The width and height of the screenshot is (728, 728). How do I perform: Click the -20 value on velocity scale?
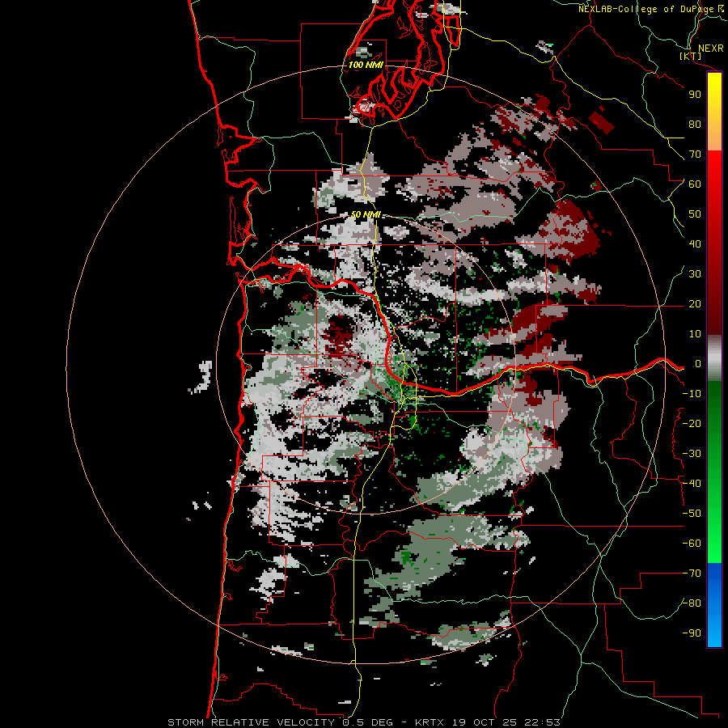[x=692, y=424]
